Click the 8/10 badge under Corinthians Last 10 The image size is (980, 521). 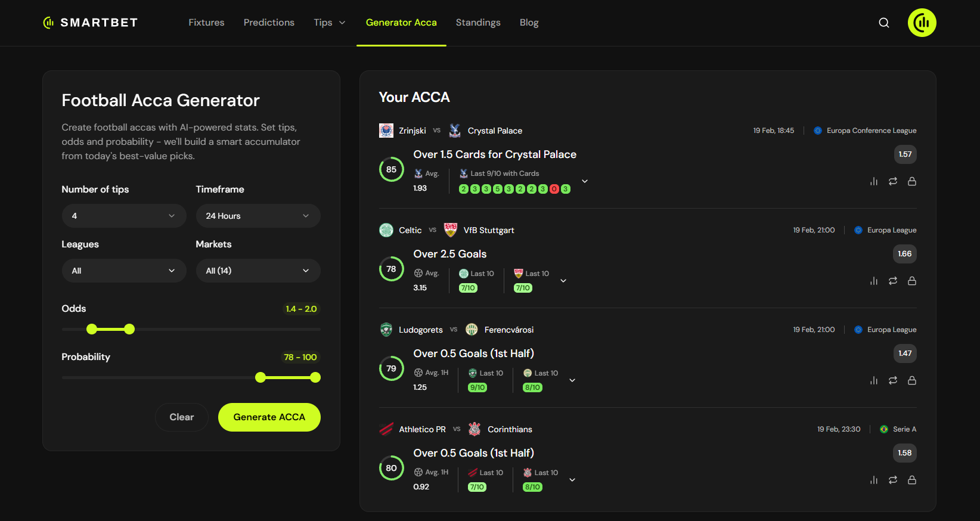point(532,487)
